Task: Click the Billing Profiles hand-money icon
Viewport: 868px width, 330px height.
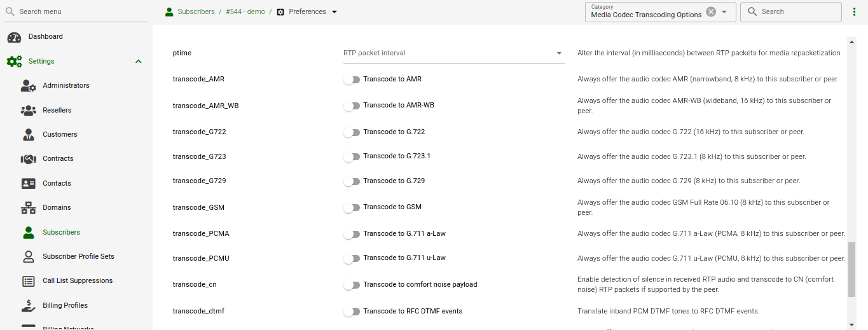Action: pos(29,306)
